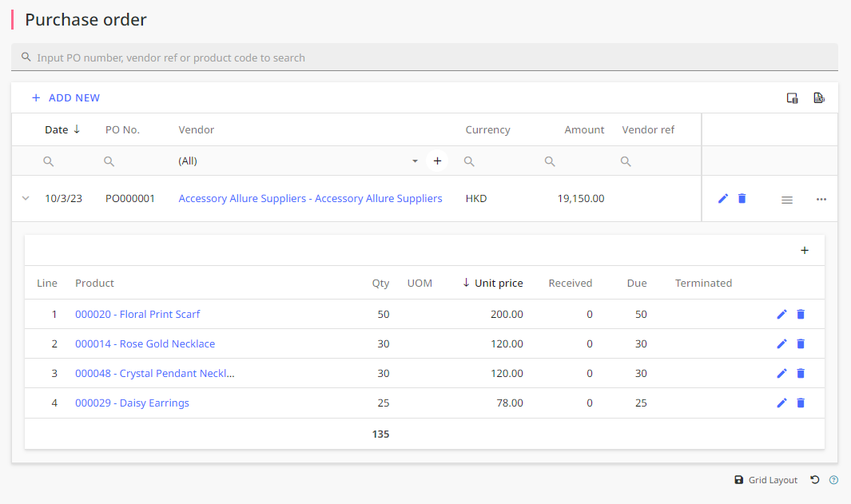The width and height of the screenshot is (851, 504).
Task: Sort by the Vendor column header
Action: (197, 129)
